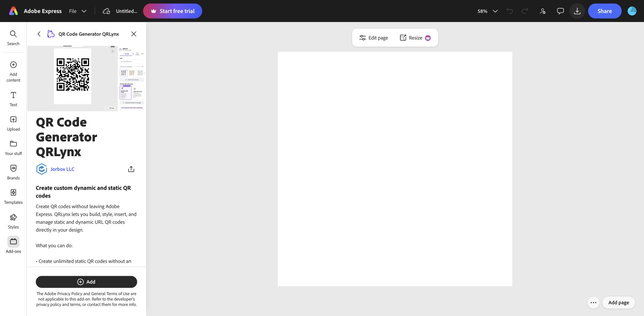The width and height of the screenshot is (644, 316).
Task: Go back from QRLynx add-on details
Action: [x=39, y=34]
